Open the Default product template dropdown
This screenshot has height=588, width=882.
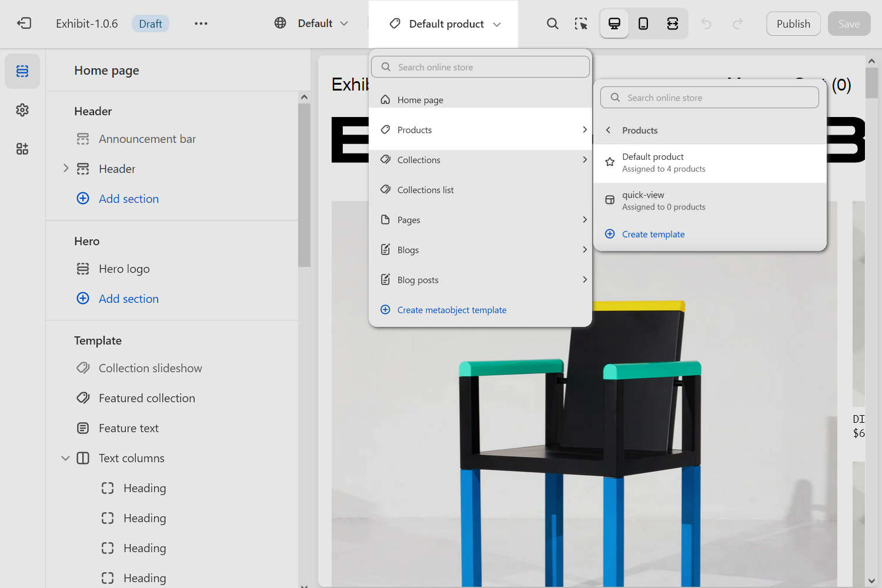pyautogui.click(x=445, y=24)
